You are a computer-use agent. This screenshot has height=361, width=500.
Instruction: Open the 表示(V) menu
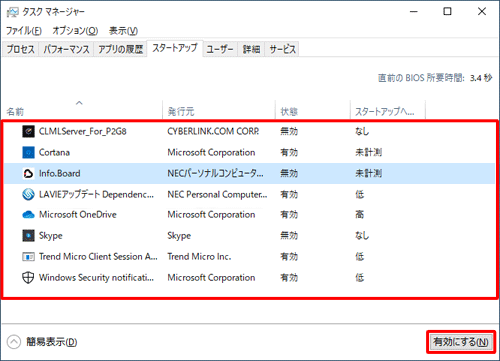[123, 31]
